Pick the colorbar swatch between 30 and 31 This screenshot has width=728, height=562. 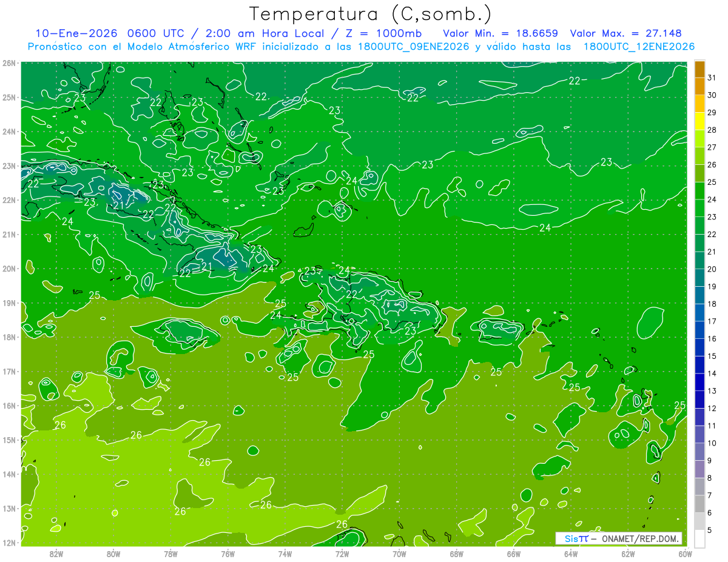click(699, 87)
